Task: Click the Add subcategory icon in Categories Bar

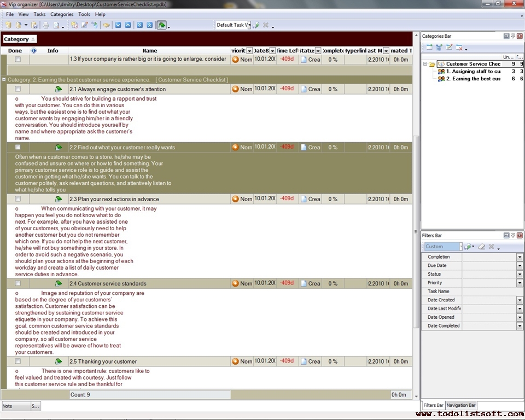Action: [x=439, y=48]
